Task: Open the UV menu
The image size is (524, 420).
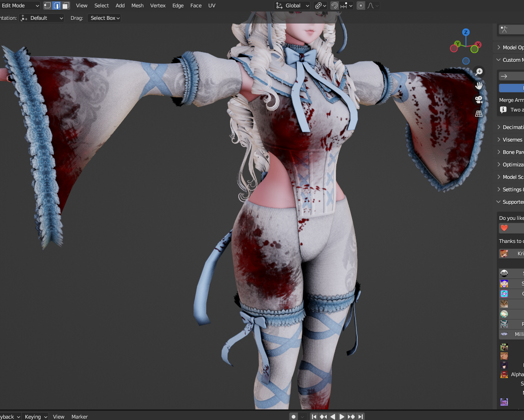Action: (212, 6)
